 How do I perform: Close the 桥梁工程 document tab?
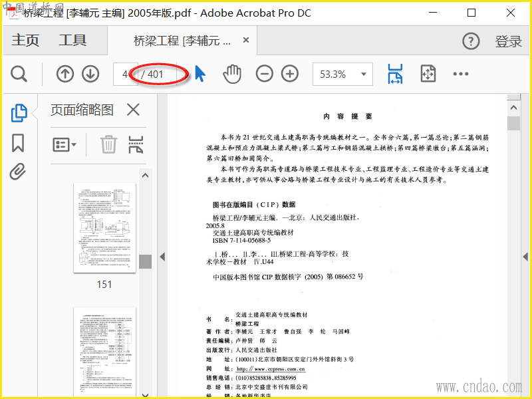(246, 41)
